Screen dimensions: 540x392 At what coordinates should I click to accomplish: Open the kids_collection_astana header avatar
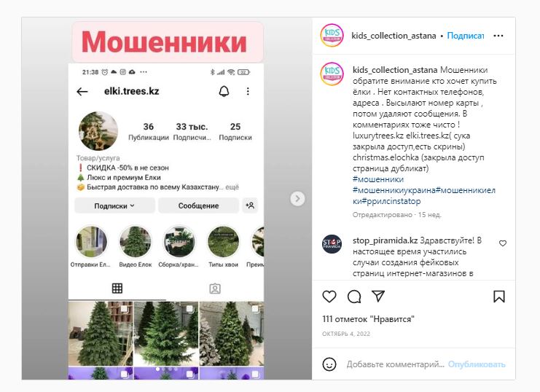click(332, 35)
